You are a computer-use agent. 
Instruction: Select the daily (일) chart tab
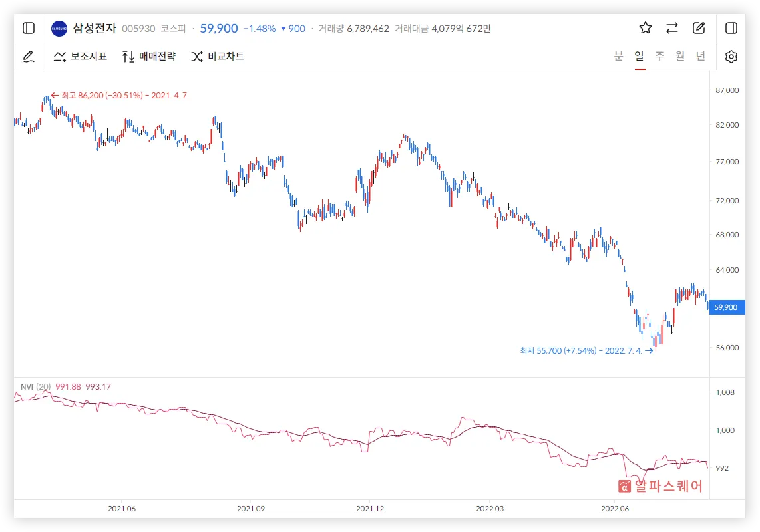coord(639,56)
